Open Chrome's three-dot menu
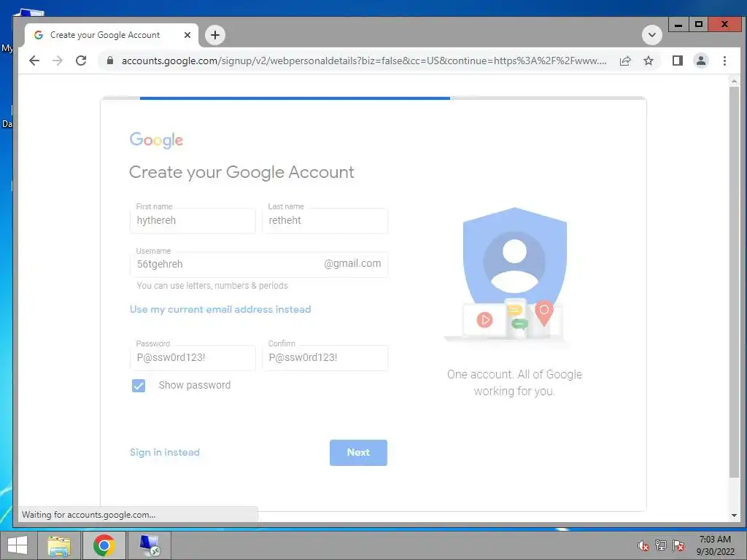The width and height of the screenshot is (747, 560). 724,61
